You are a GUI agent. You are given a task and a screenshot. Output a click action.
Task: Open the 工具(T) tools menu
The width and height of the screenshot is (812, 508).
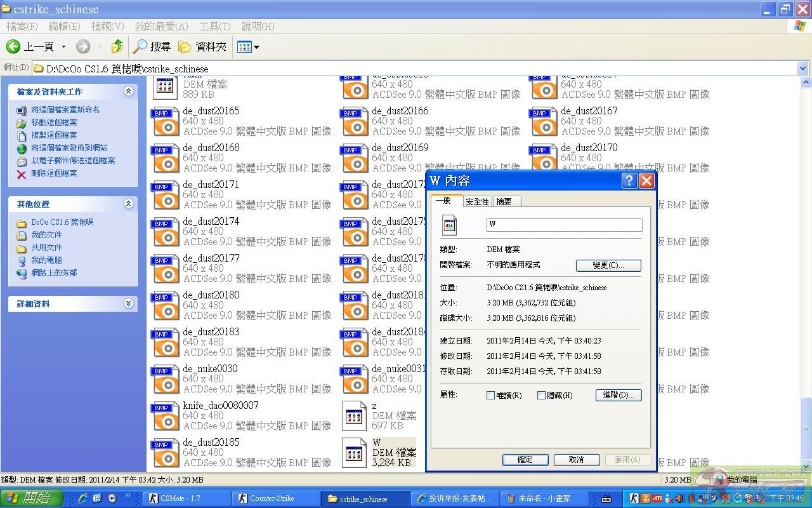click(214, 26)
